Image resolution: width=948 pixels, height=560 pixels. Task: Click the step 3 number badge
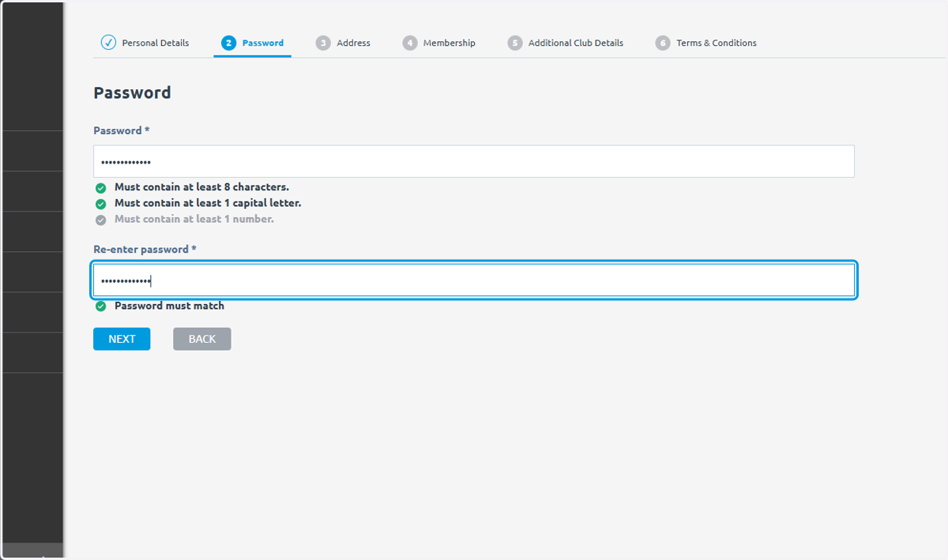point(323,43)
